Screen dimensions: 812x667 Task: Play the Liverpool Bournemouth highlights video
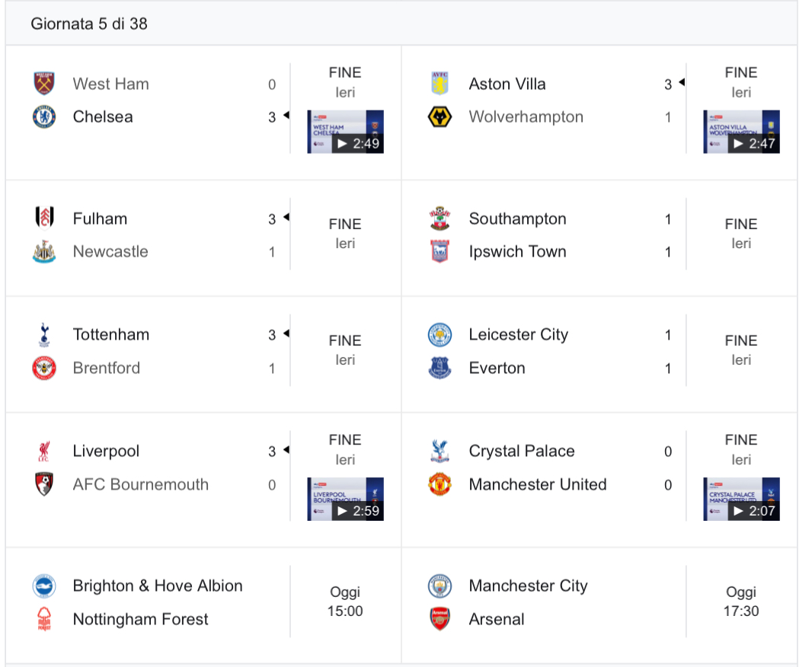345,499
